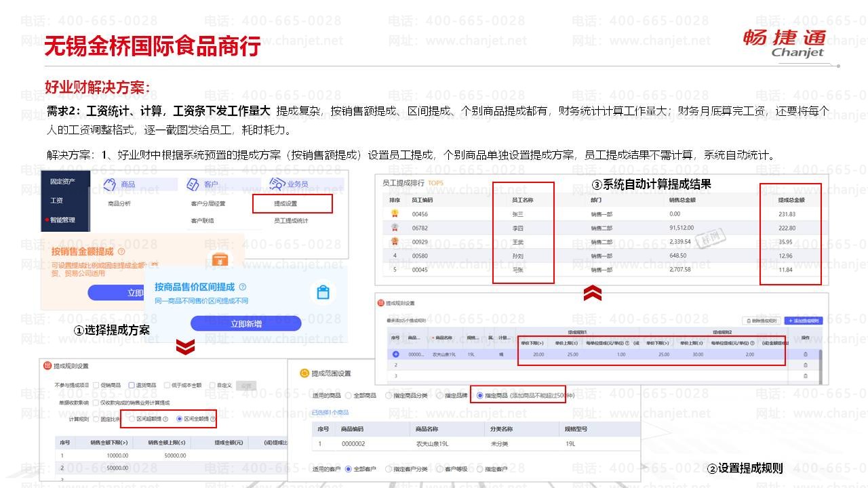Click 立即新增 on 按商品售价区间提成 card
The height and width of the screenshot is (488, 868).
pos(245,323)
